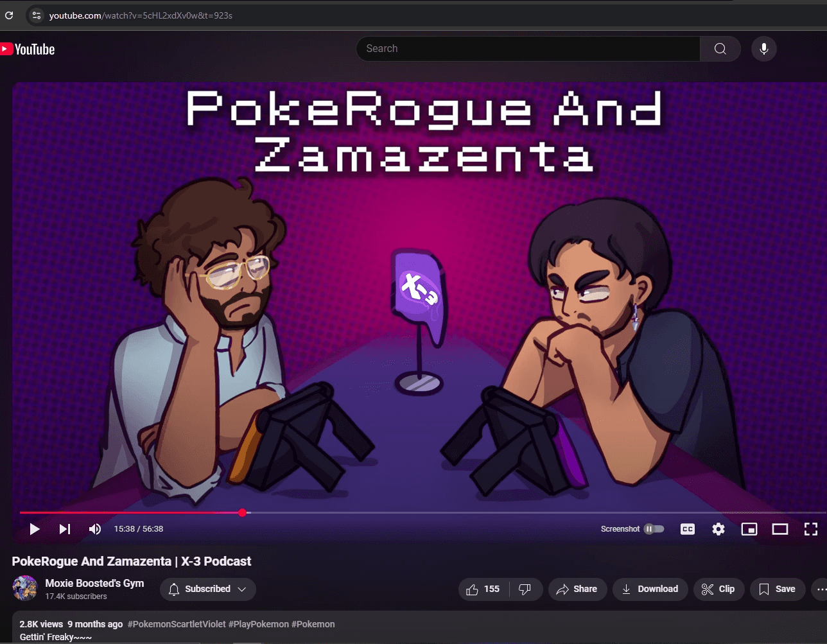Screen dimensions: 827x644
Task: Share this video
Action: [x=577, y=589]
